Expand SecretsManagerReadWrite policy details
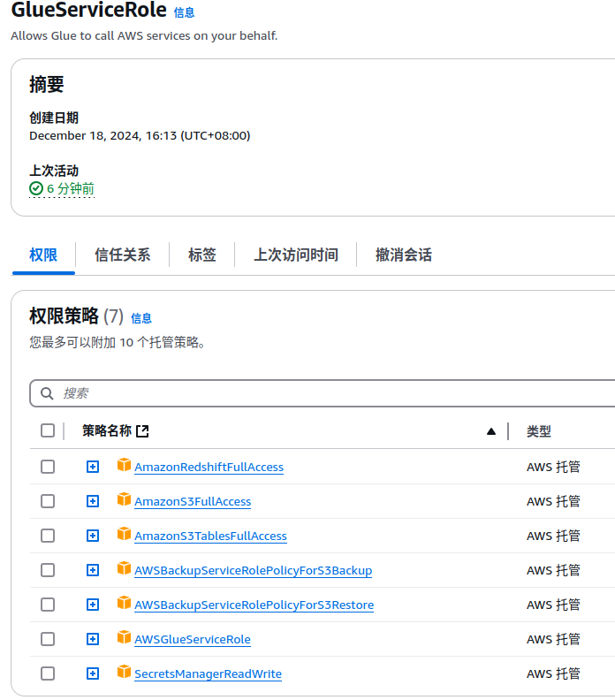Screen dimensions: 615x700 pos(93,673)
